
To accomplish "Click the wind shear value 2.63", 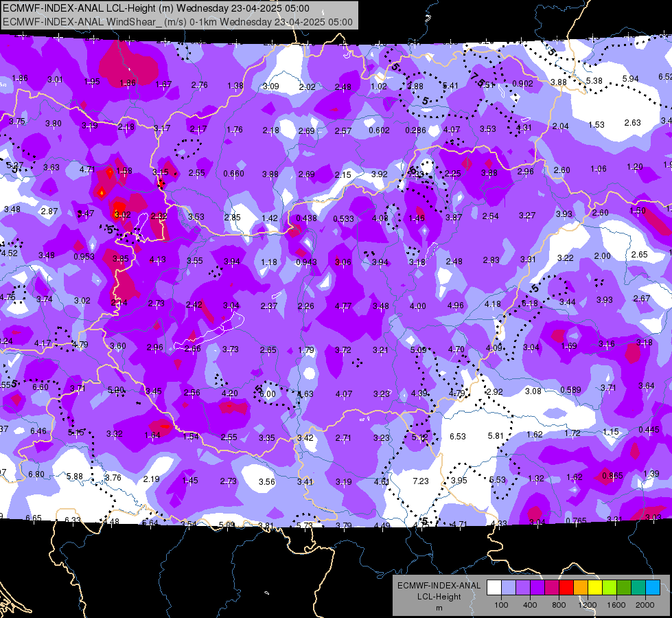I will pyautogui.click(x=632, y=123).
